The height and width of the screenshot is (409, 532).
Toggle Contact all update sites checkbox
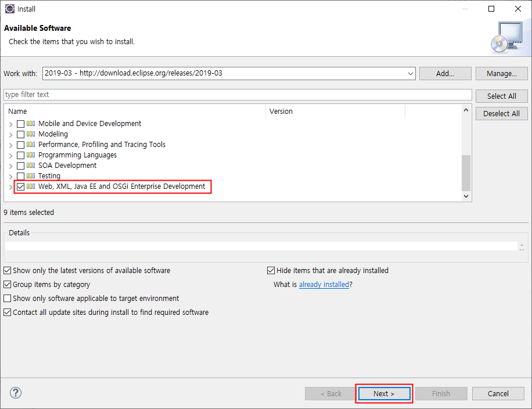7,312
